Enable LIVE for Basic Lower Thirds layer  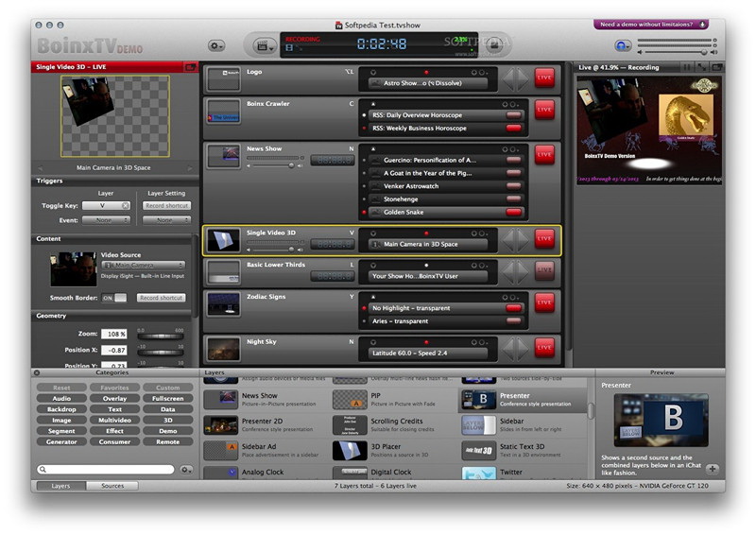tap(544, 270)
